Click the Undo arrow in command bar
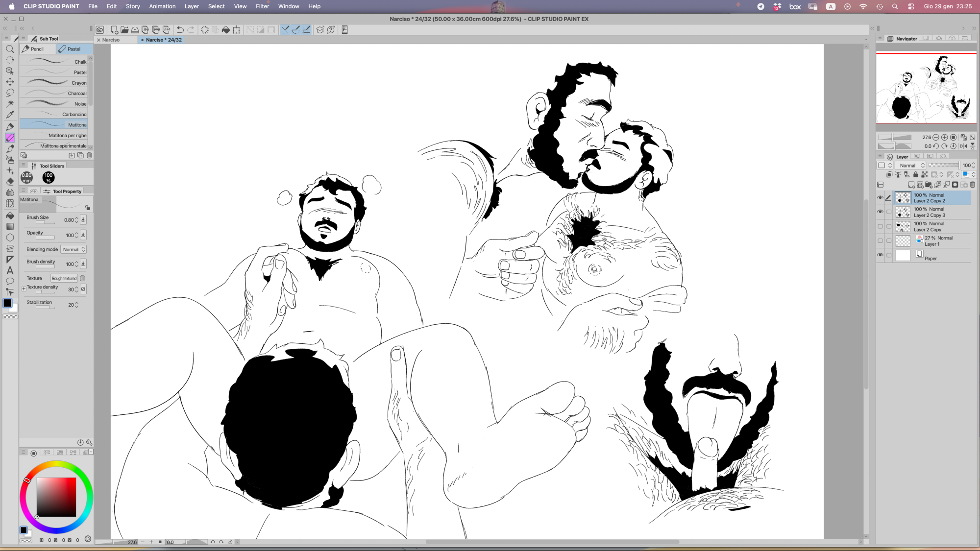The image size is (980, 551). click(180, 30)
